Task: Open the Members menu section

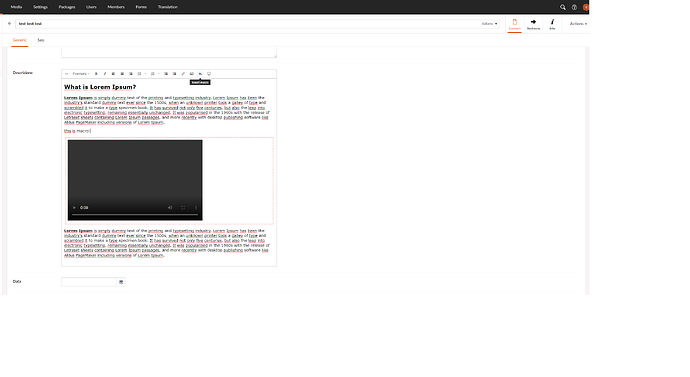Action: click(x=116, y=7)
